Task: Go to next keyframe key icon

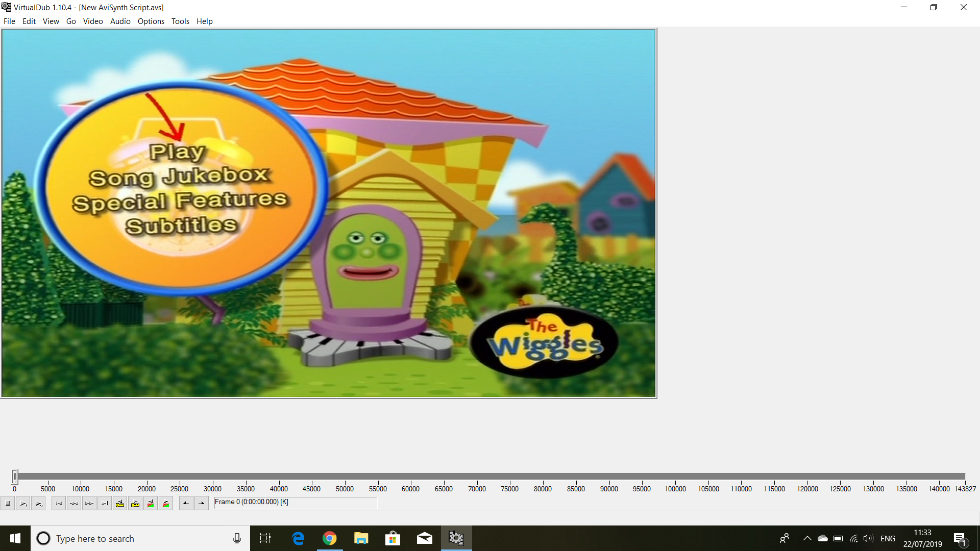Action: (x=135, y=504)
